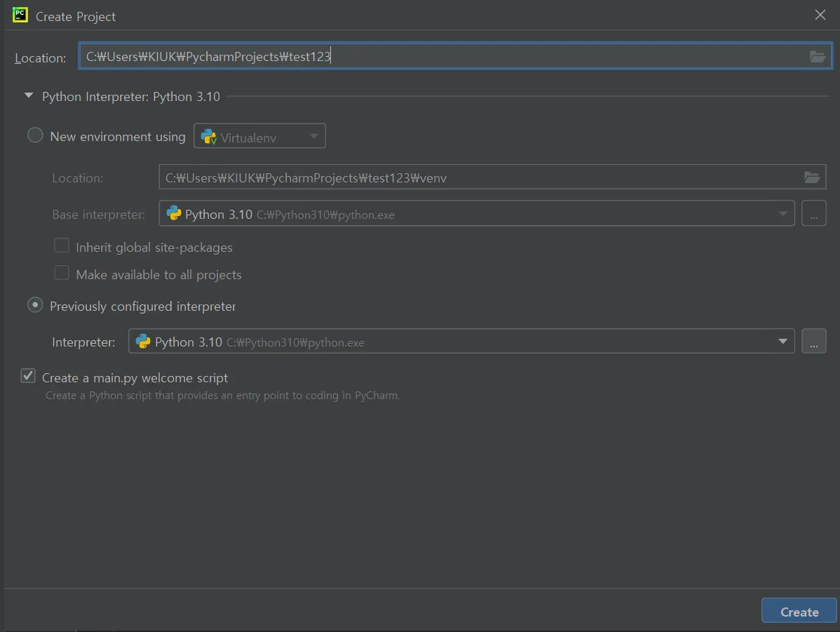Click the top Location: label
The image size is (840, 632).
tap(40, 58)
